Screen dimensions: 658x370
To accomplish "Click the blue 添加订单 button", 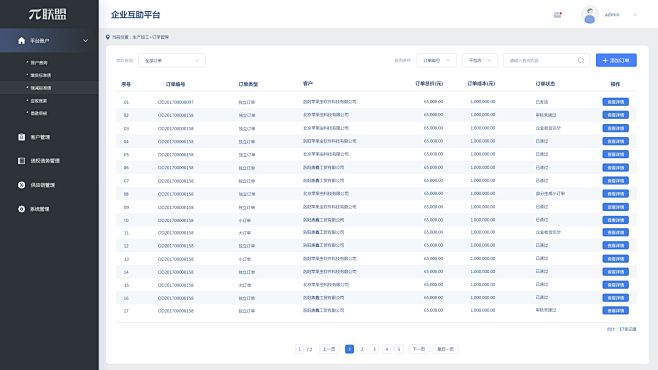I will point(616,60).
